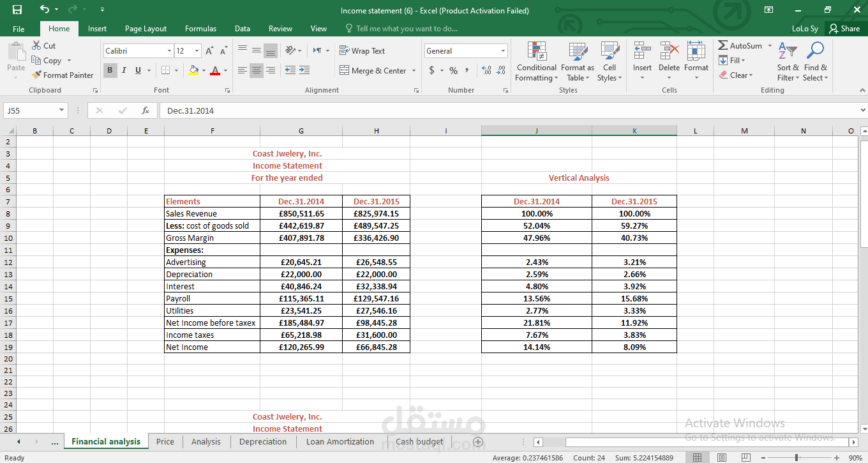Cut the selection with the scissors icon
868x463 pixels.
coord(44,46)
